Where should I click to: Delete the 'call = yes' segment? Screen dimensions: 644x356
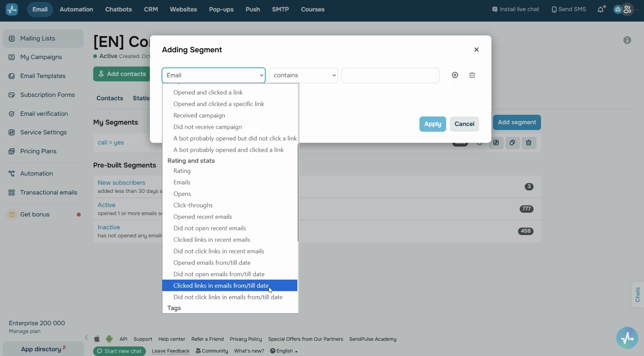pyautogui.click(x=529, y=143)
